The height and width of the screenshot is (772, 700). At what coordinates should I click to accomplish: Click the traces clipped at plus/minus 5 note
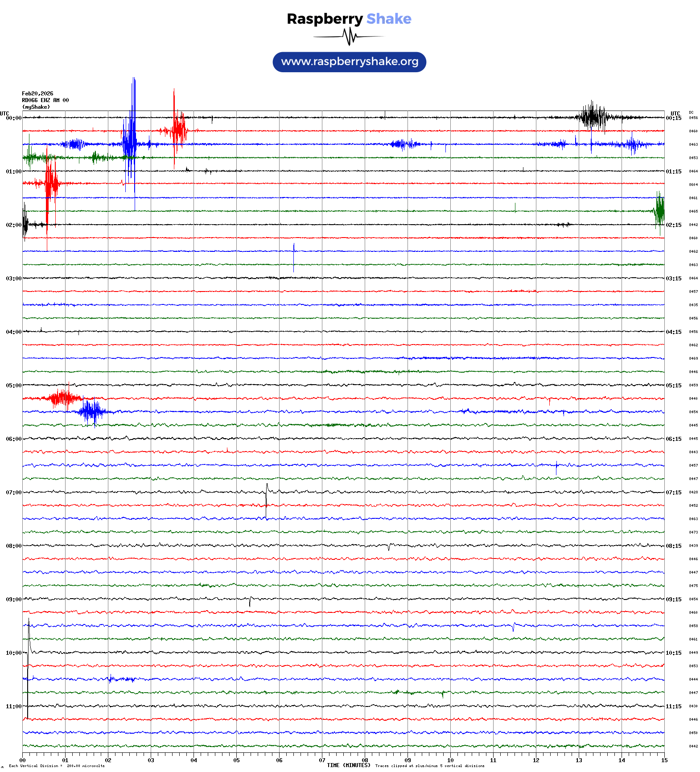[429, 766]
